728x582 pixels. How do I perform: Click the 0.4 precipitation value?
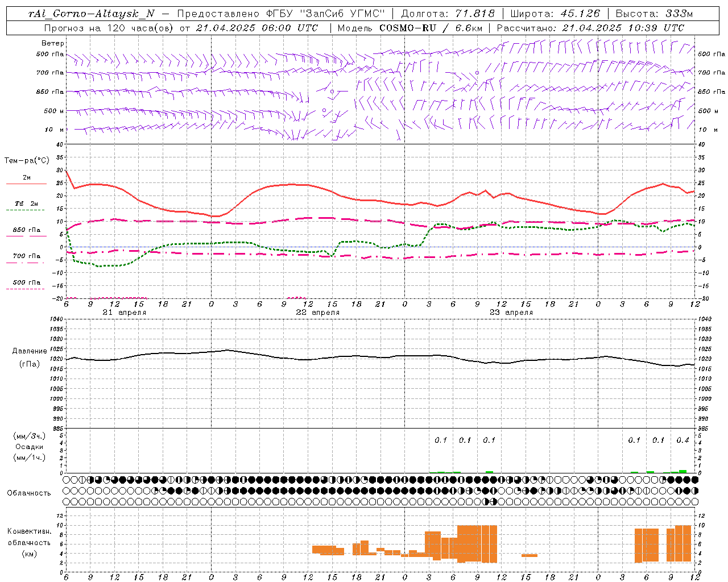click(x=682, y=440)
